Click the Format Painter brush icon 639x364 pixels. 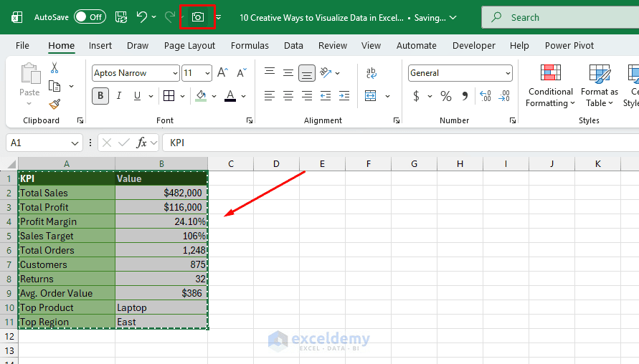55,105
